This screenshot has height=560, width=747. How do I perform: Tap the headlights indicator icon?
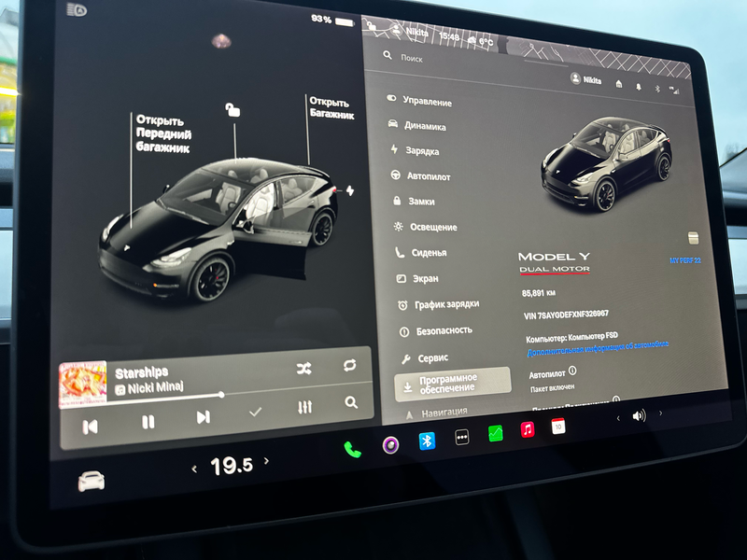point(77,10)
